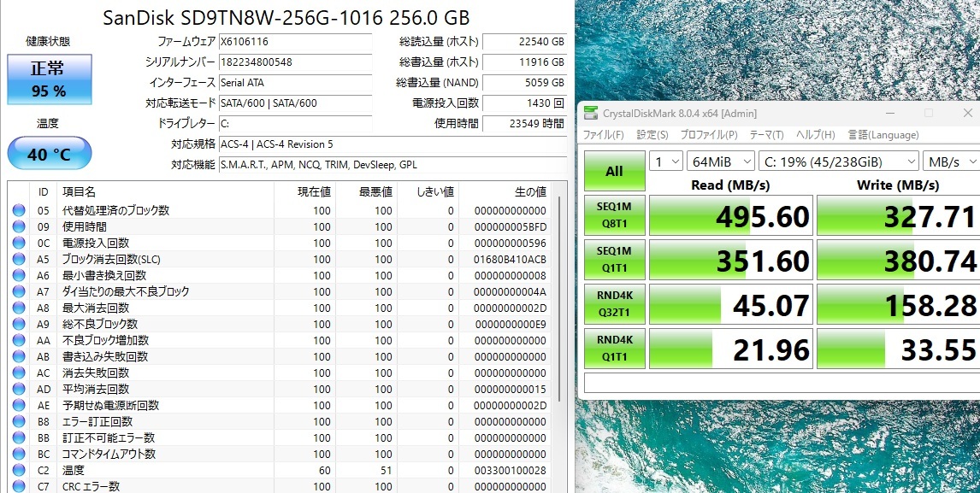Click status circle for attribute AB row
Viewport: 980px width, 493px height.
[19, 357]
